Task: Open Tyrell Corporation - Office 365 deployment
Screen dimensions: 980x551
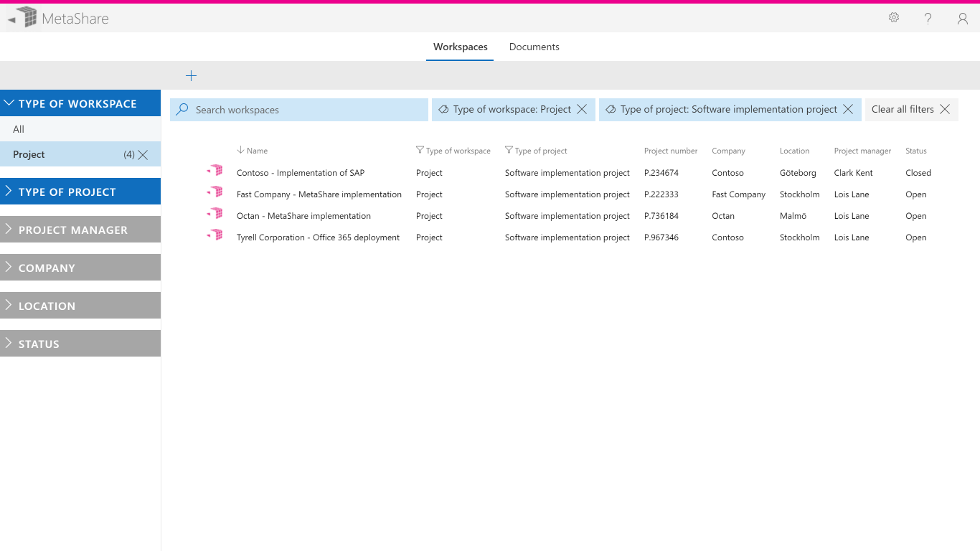Action: tap(318, 237)
